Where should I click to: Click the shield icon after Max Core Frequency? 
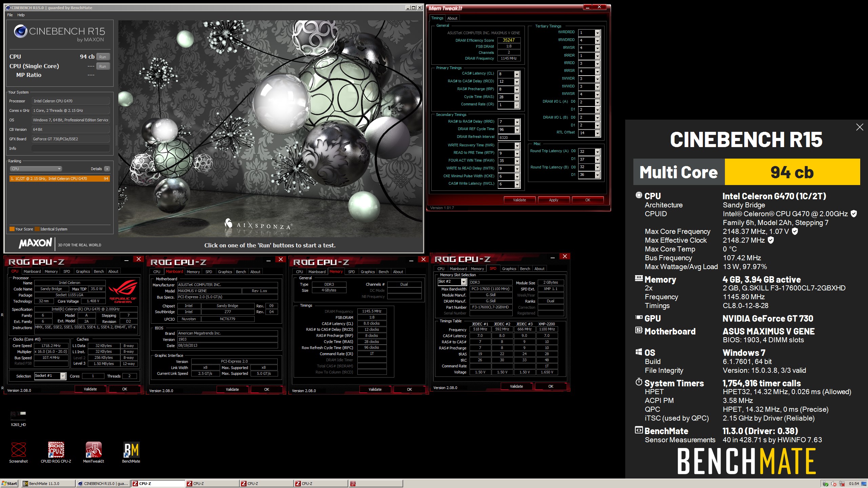(x=795, y=231)
